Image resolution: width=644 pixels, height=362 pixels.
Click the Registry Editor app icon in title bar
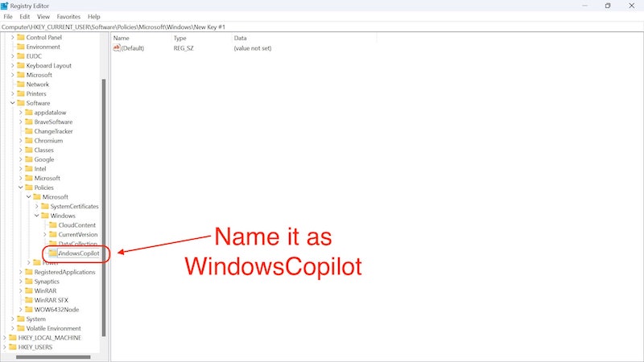[5, 6]
